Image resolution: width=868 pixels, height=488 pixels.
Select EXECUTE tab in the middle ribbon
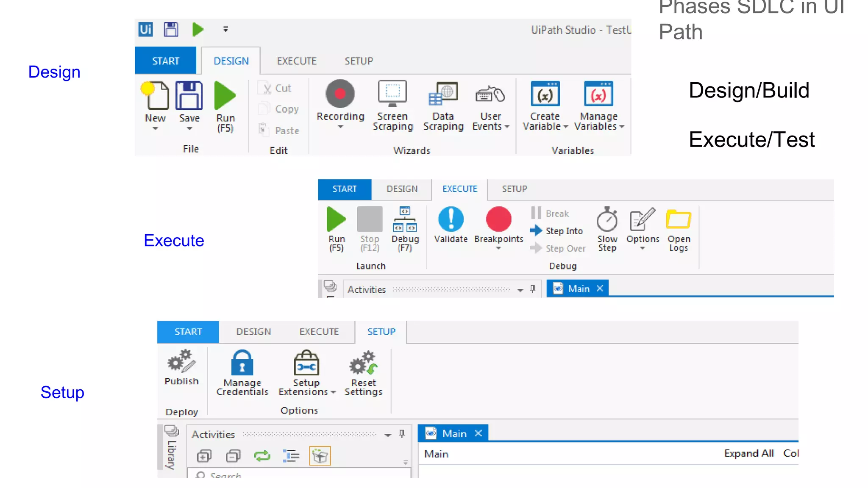459,189
